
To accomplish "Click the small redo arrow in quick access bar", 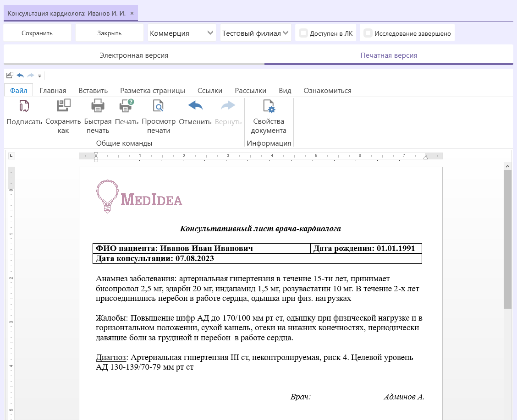I will 31,76.
